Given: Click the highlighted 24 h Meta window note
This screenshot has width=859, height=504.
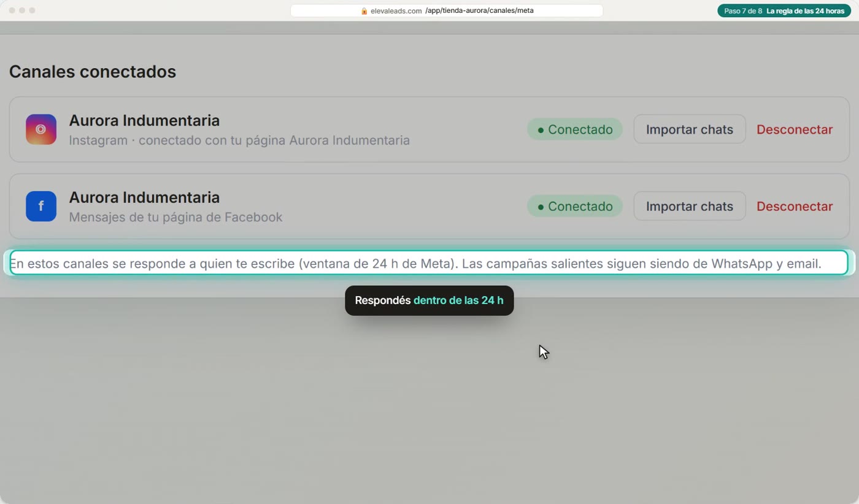Looking at the screenshot, I should (x=429, y=263).
